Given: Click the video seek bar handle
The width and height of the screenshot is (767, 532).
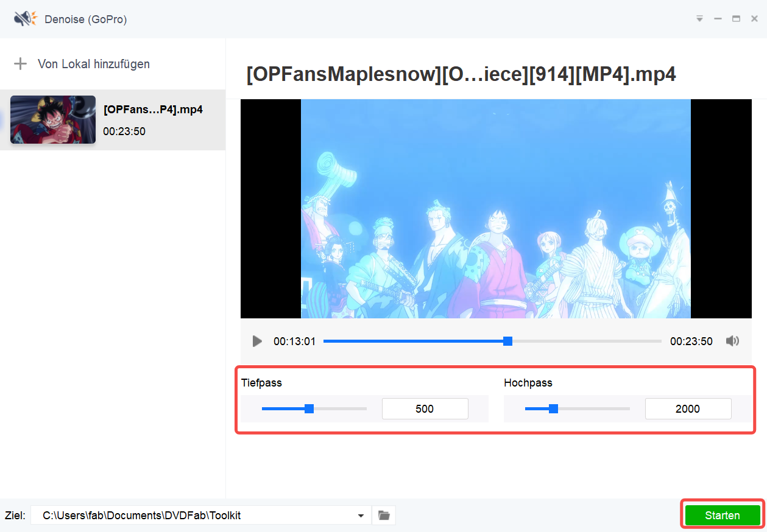Looking at the screenshot, I should click(507, 341).
